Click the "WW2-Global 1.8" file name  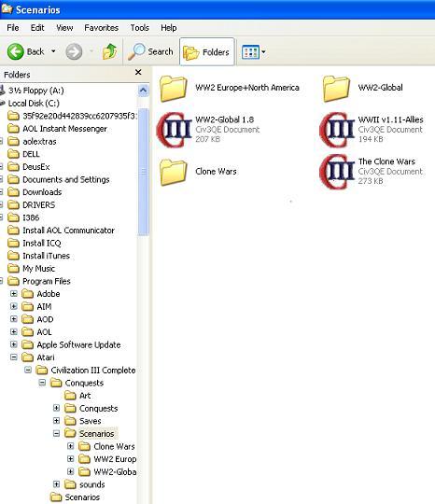[224, 119]
